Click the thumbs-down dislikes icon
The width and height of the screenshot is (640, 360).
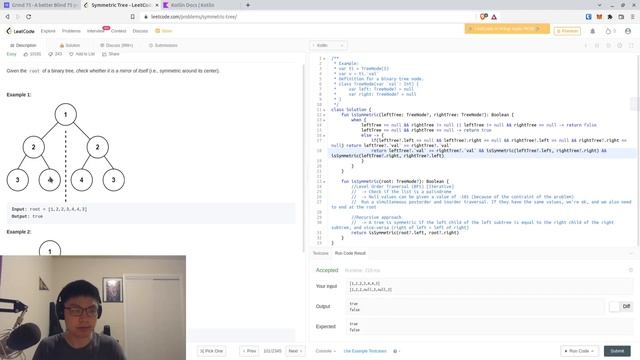pyautogui.click(x=51, y=54)
